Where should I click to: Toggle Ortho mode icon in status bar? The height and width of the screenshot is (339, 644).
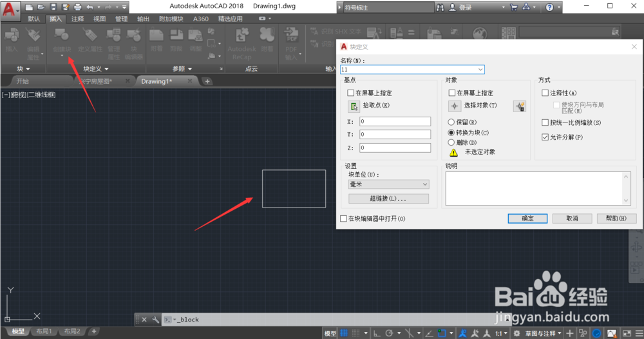click(x=377, y=333)
